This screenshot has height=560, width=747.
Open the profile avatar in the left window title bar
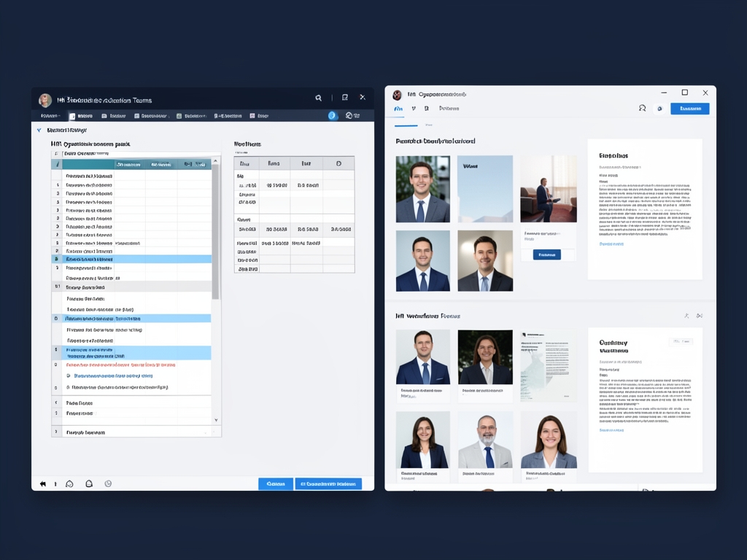pos(45,100)
